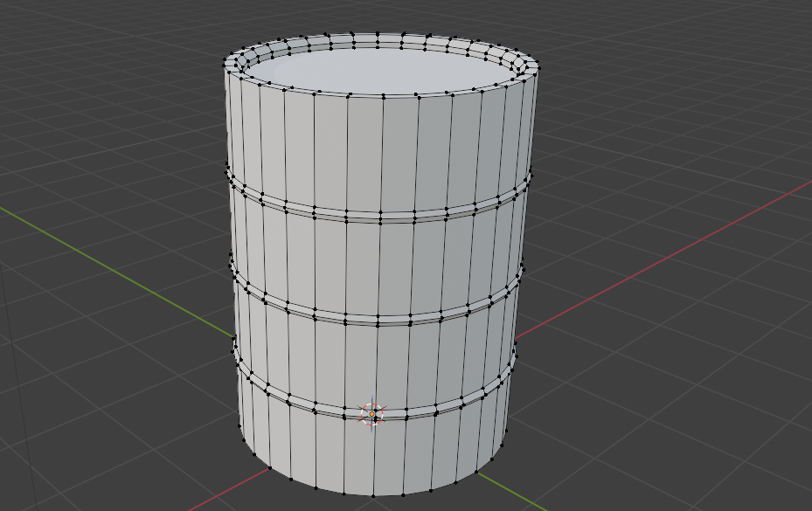Click the rightmost vertex on the top rim
Image resolution: width=812 pixels, height=511 pixels.
[538, 68]
